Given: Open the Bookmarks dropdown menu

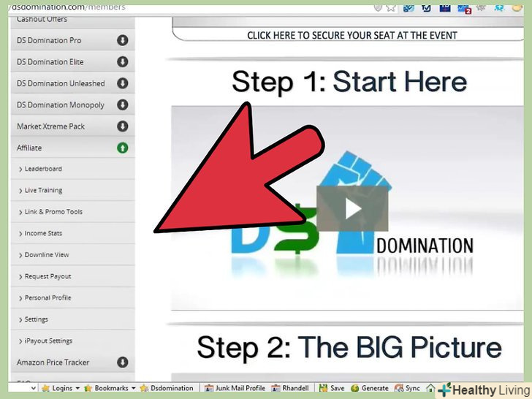Looking at the screenshot, I should [110, 388].
